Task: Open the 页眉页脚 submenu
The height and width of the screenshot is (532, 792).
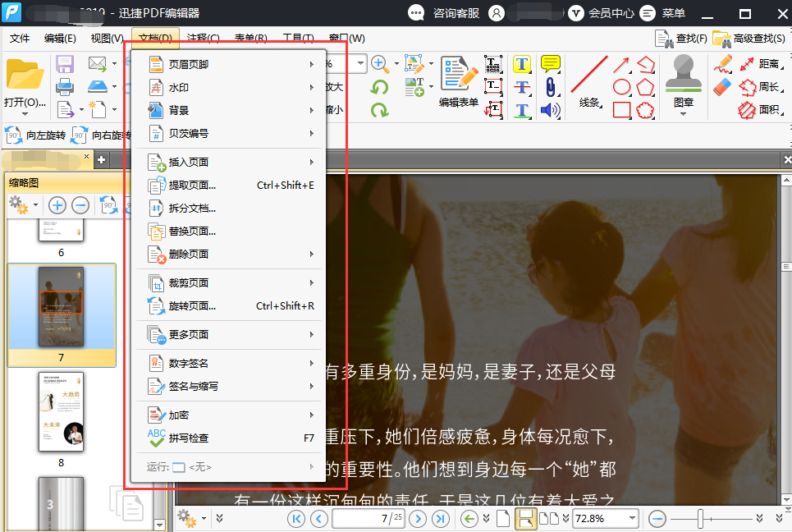Action: coord(229,64)
